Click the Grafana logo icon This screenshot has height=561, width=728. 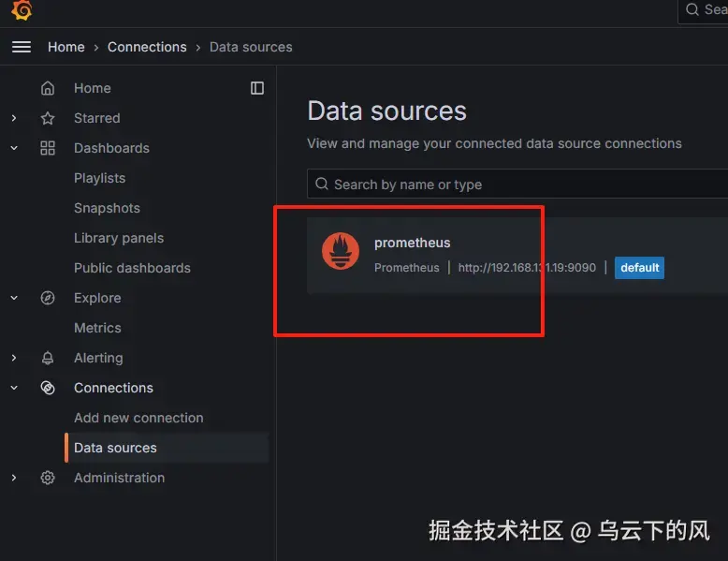pos(22,9)
